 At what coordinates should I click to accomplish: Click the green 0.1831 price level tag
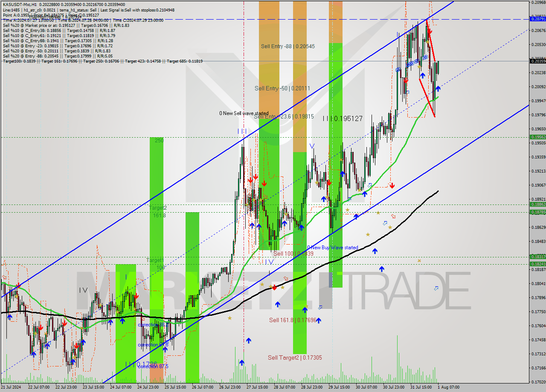pos(537,257)
